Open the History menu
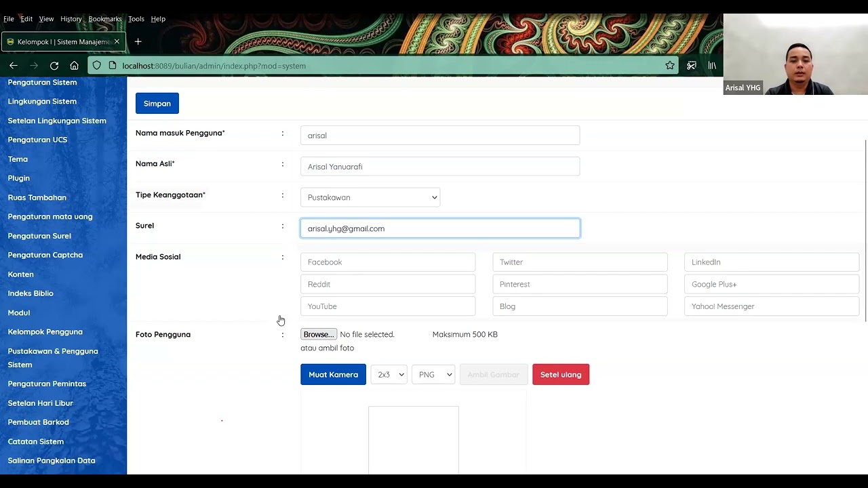Viewport: 868px width, 488px height. [x=71, y=19]
